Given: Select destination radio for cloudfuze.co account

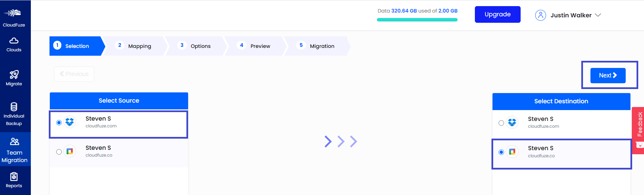Looking at the screenshot, I should tap(501, 152).
